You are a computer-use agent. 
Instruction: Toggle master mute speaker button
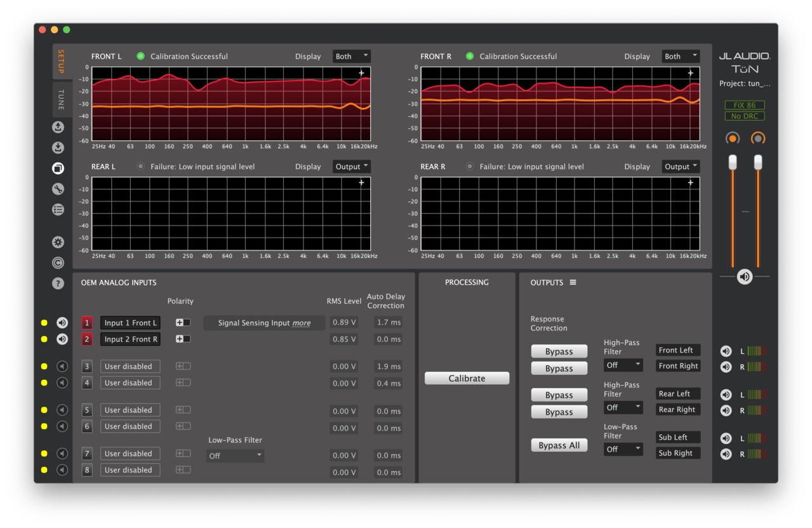745,277
